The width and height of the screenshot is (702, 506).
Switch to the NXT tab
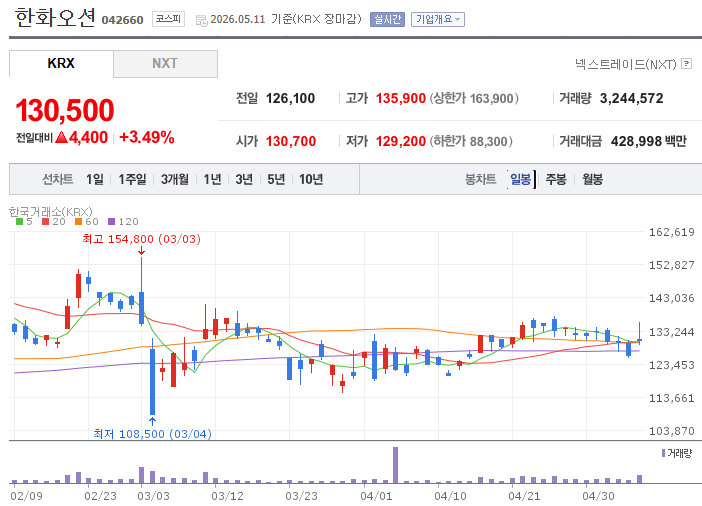(x=165, y=64)
